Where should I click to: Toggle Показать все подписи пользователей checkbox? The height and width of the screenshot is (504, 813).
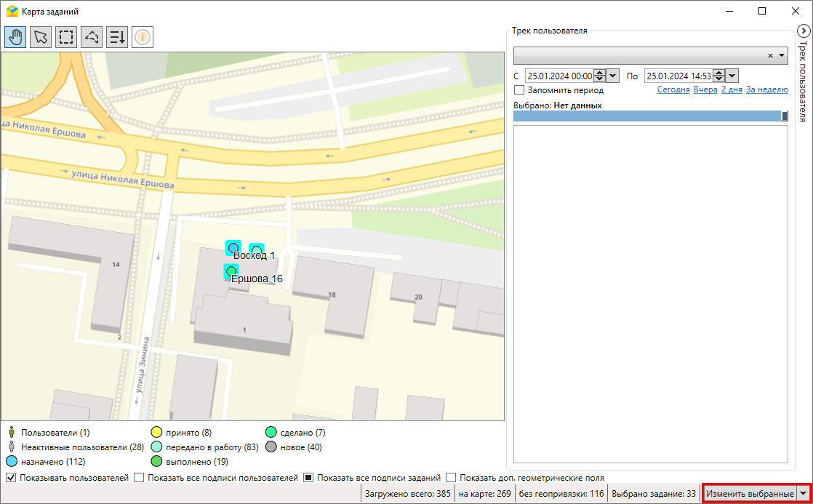(x=138, y=478)
